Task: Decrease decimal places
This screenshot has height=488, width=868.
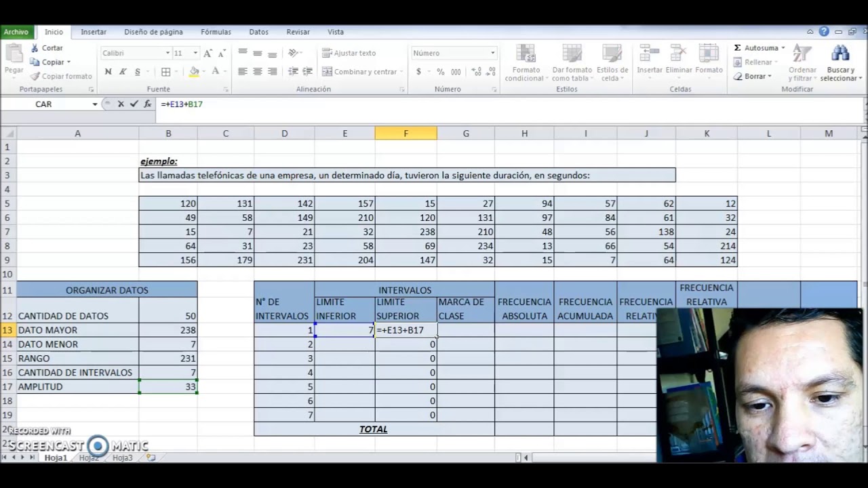Action: click(490, 72)
